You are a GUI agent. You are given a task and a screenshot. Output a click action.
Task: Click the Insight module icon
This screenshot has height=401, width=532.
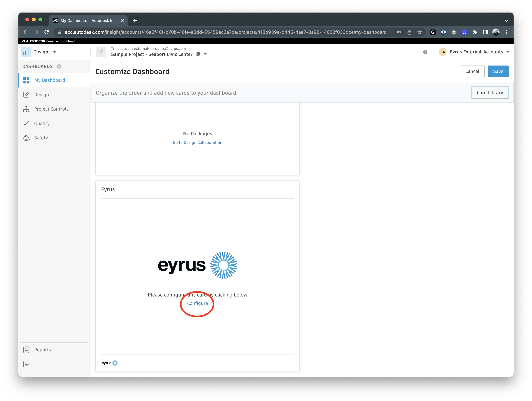tap(26, 52)
